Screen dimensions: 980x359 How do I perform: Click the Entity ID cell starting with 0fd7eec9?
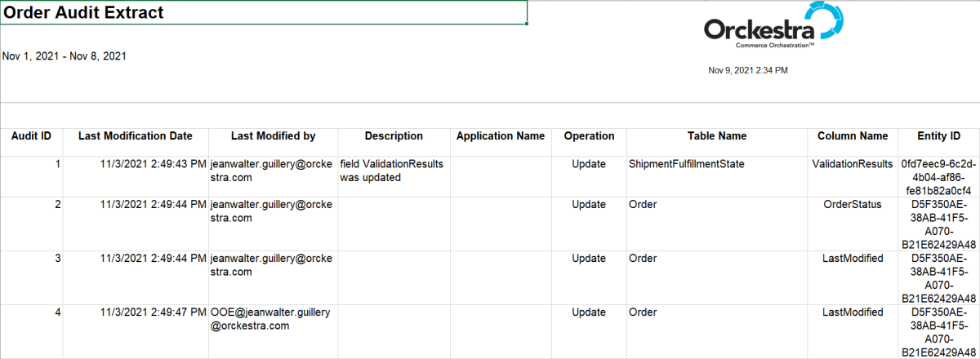point(938,177)
